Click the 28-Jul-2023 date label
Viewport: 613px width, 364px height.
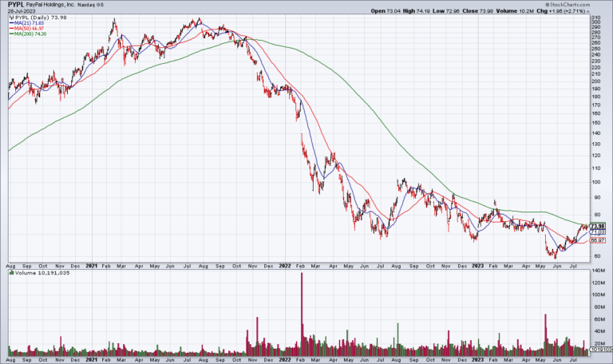tap(23, 11)
